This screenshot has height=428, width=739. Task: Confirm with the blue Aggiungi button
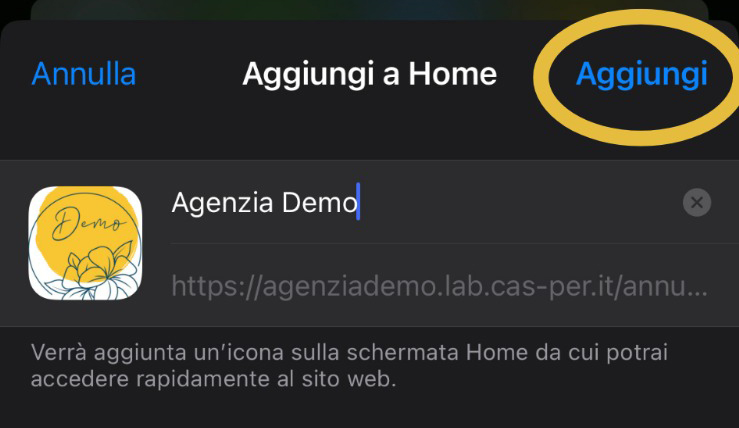coord(641,74)
